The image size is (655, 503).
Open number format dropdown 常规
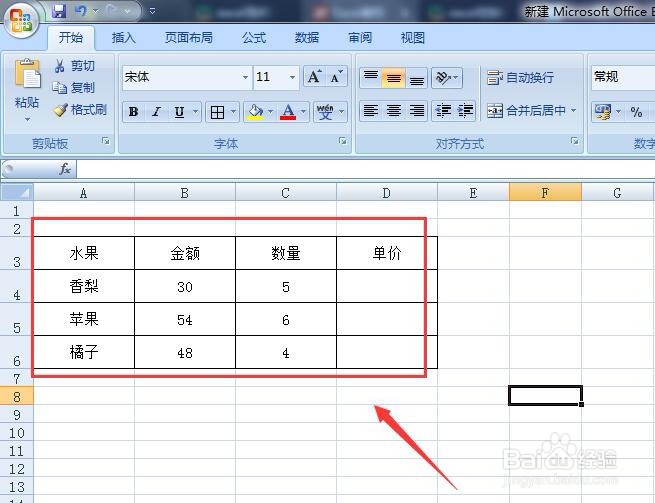pos(622,77)
